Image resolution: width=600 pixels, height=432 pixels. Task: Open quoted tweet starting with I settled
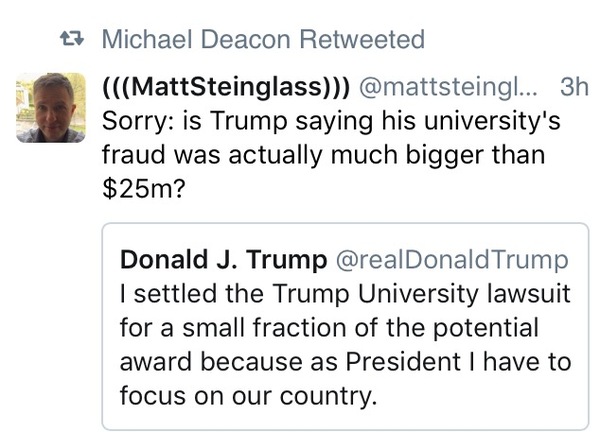click(344, 327)
